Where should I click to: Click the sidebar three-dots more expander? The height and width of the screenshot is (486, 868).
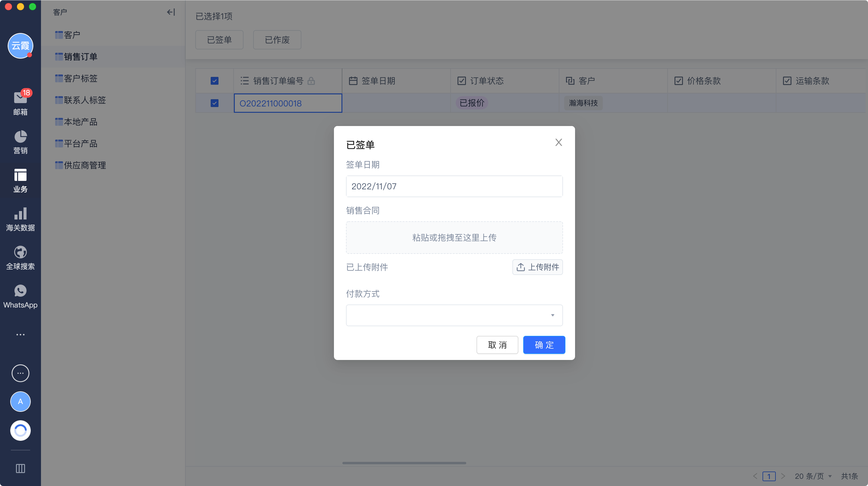(20, 334)
